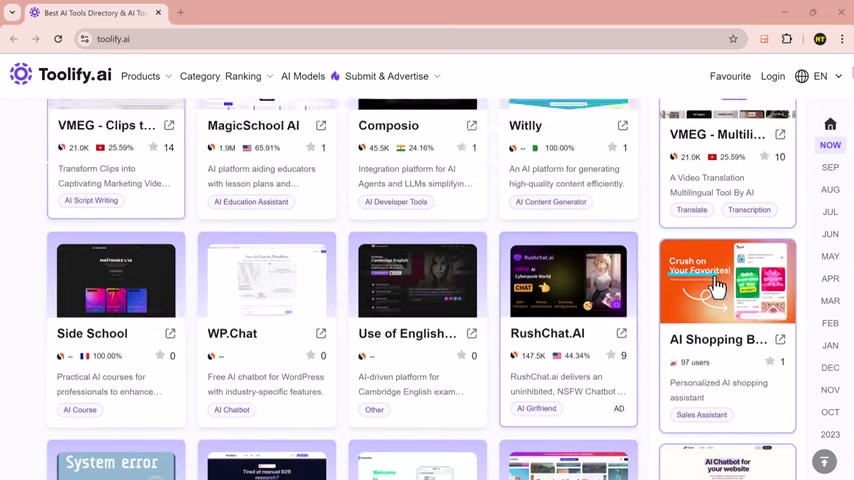The height and width of the screenshot is (480, 854).
Task: Favourite star on Witlly card
Action: point(612,147)
